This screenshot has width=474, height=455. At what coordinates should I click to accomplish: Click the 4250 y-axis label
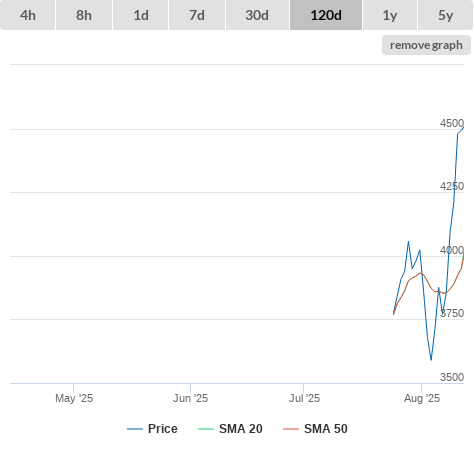(x=452, y=186)
